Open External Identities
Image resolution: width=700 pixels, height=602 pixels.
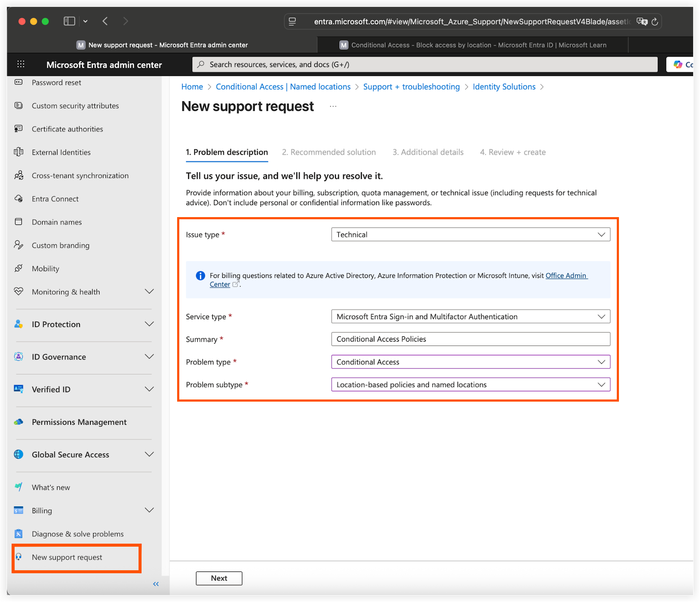pos(61,152)
